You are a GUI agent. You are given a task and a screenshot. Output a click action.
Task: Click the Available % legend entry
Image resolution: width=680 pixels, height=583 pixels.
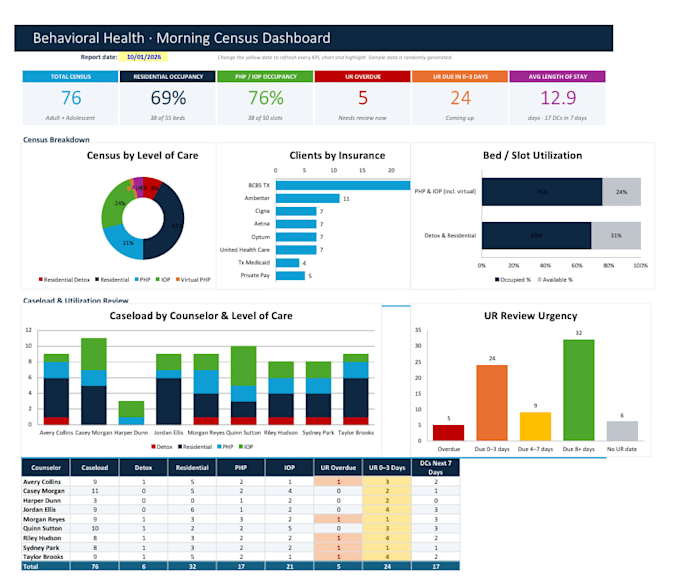point(555,279)
